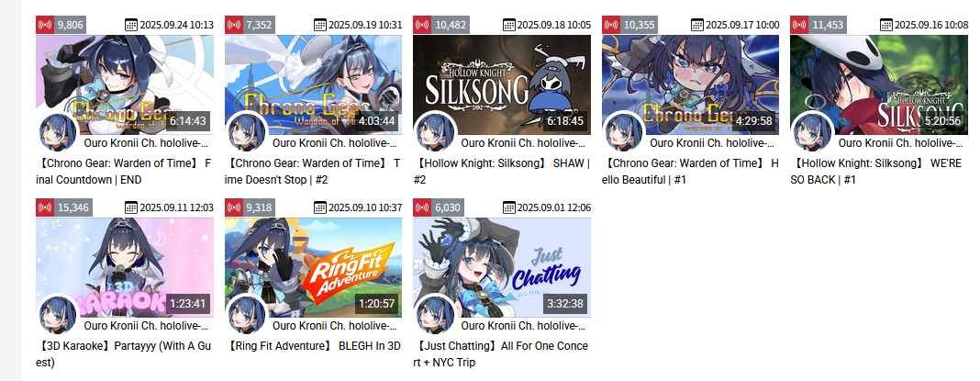Click live icon beside 6,030 viewer count
The width and height of the screenshot is (980, 381).
click(422, 207)
